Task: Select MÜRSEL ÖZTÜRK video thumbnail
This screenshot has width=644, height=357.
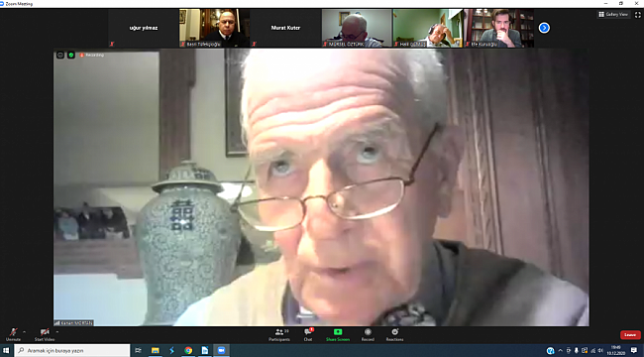Action: pos(357,28)
